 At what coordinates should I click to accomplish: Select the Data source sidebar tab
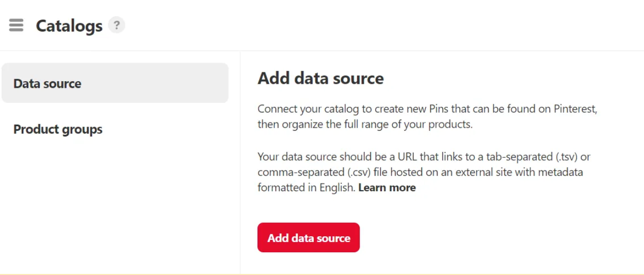click(115, 83)
